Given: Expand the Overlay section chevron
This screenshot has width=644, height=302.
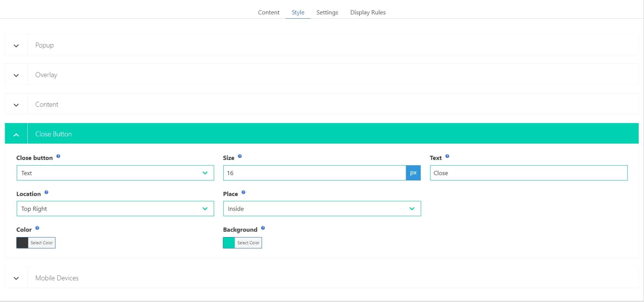Looking at the screenshot, I should coord(16,75).
